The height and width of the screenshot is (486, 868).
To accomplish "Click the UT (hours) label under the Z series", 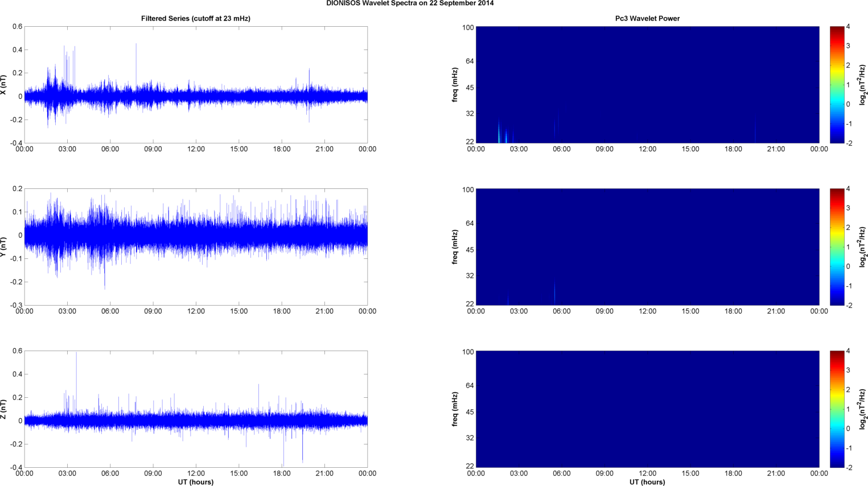I will pyautogui.click(x=196, y=482).
